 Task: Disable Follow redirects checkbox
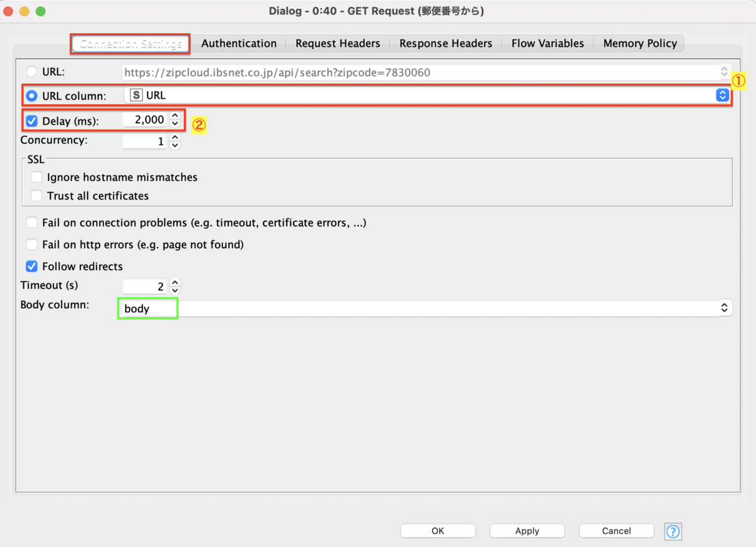[31, 266]
